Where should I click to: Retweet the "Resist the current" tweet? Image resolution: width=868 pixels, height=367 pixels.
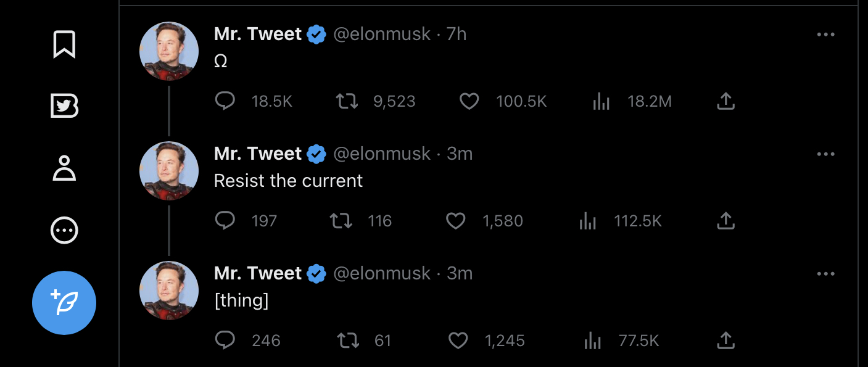[341, 220]
